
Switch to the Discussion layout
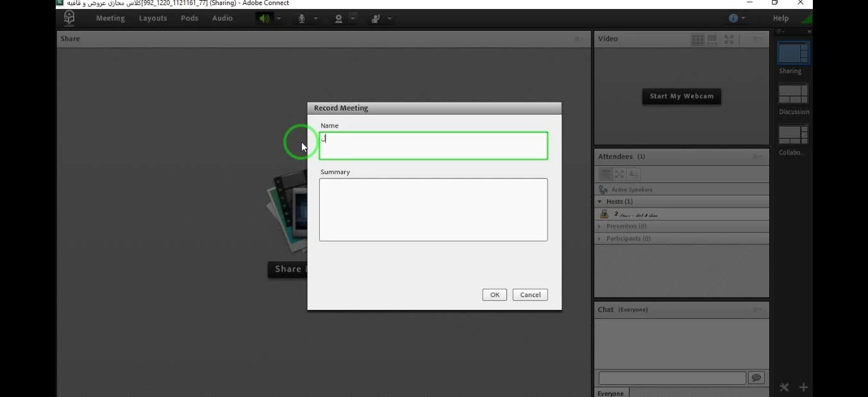pyautogui.click(x=794, y=94)
